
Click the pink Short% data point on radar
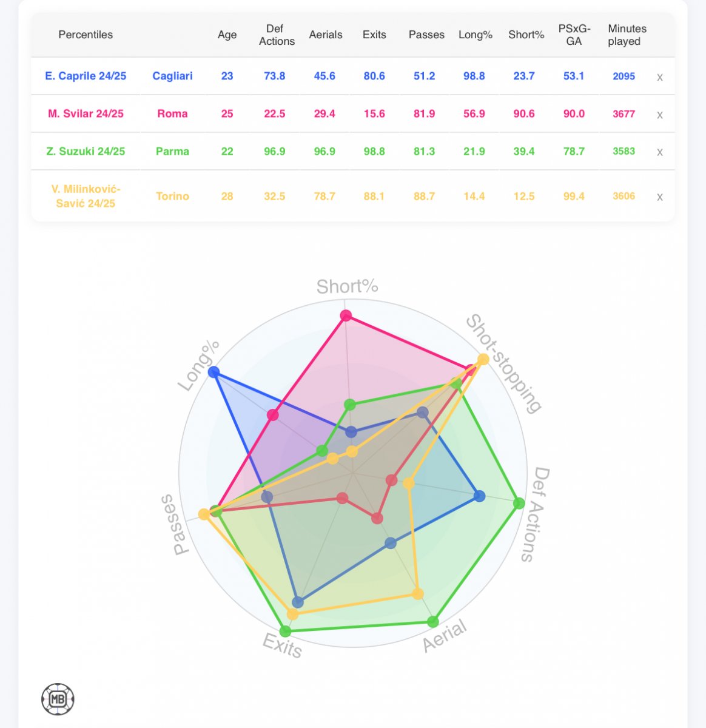[346, 315]
